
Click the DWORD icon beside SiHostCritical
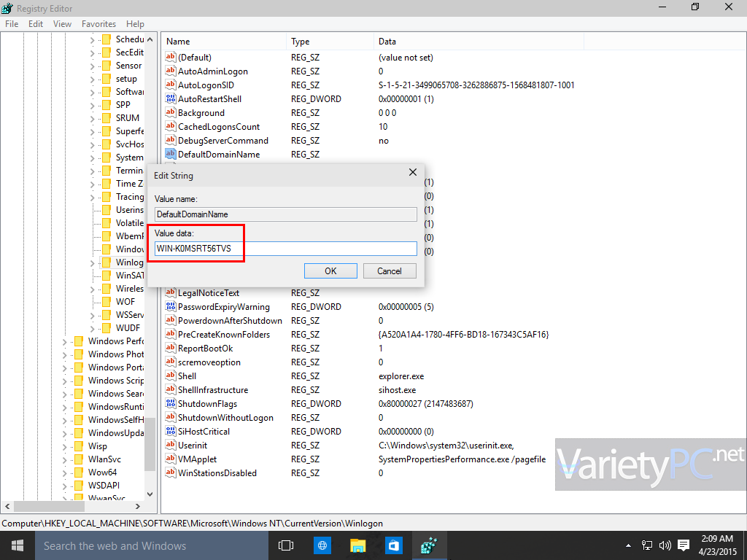pos(169,431)
